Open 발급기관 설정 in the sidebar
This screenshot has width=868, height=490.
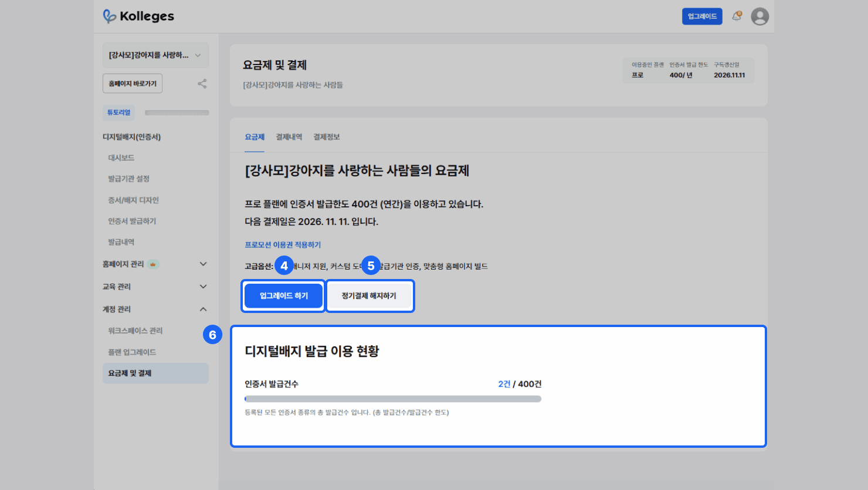click(x=128, y=179)
